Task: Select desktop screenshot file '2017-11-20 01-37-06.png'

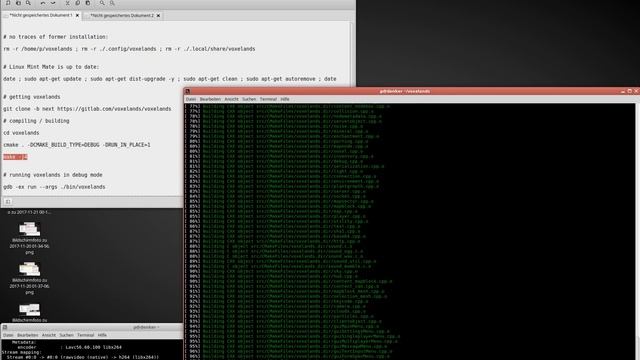Action: tap(29, 278)
